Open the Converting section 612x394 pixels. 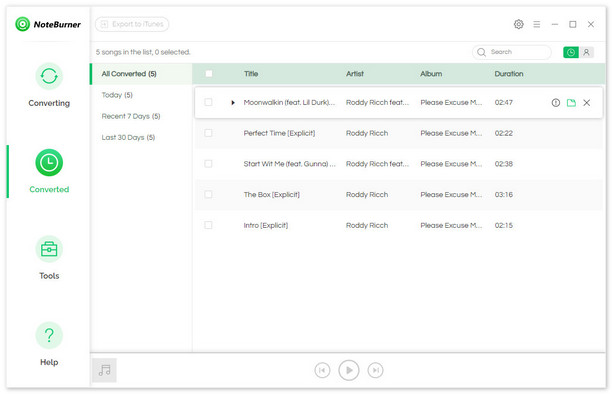[x=49, y=85]
